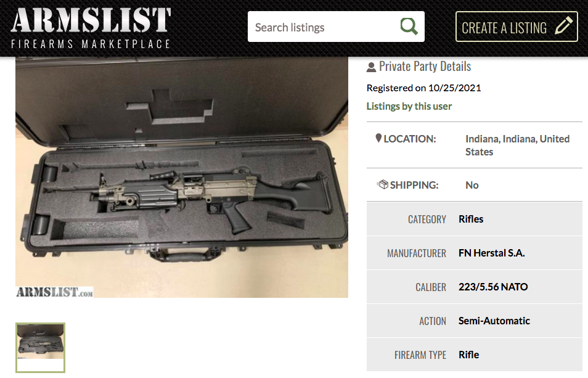Viewport: 588px width, 378px height.
Task: Click the Manufacturer FN Herstal S.A. row
Action: pyautogui.click(x=474, y=253)
